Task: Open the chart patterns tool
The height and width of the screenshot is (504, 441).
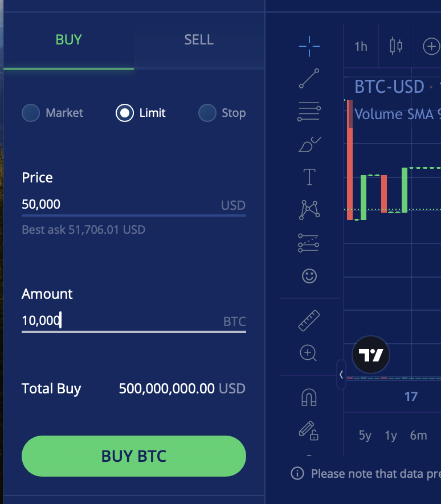Action: [309, 210]
